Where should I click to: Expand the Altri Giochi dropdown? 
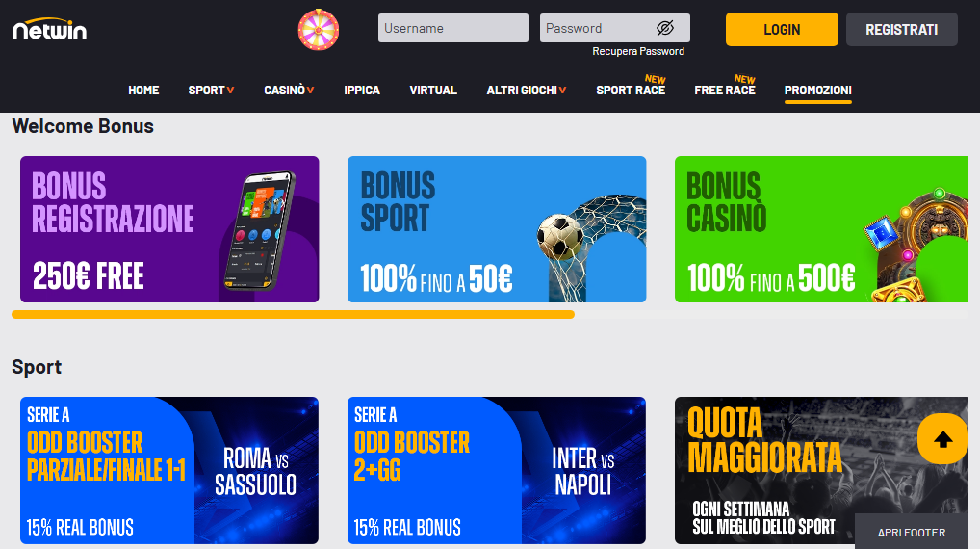pyautogui.click(x=527, y=90)
